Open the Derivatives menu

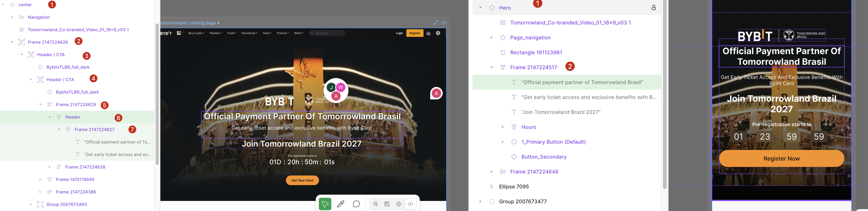(249, 33)
